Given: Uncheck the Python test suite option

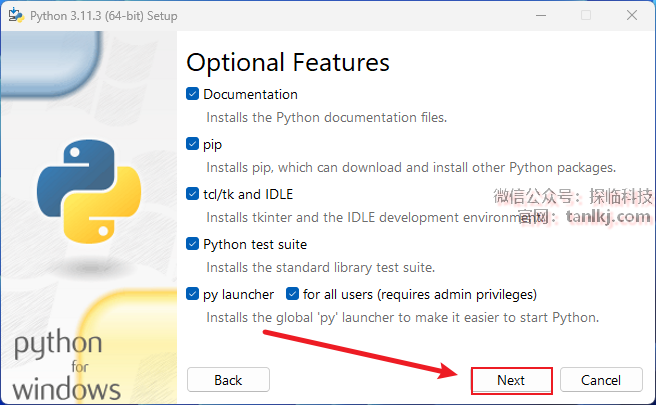Looking at the screenshot, I should click(x=192, y=244).
